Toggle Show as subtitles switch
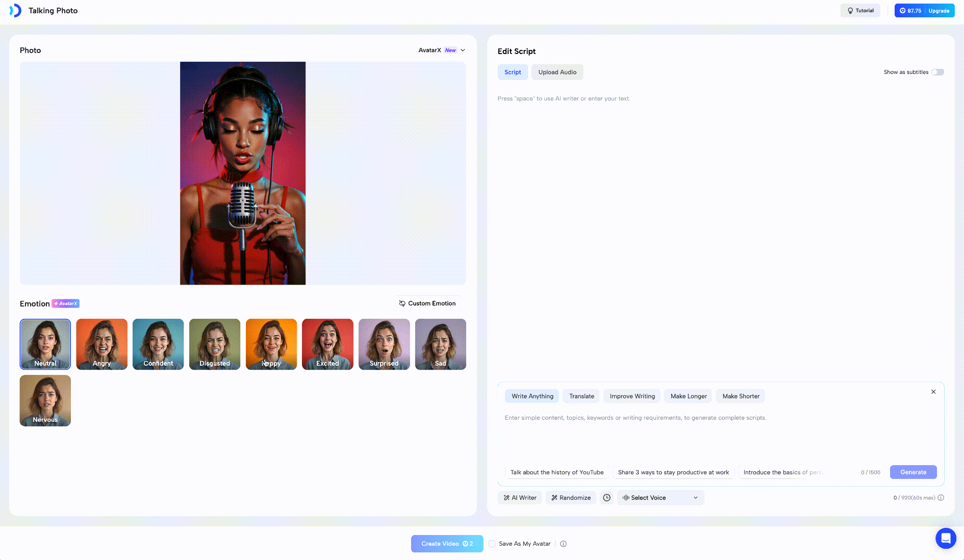Screen dimensions: 964x560 pyautogui.click(x=937, y=72)
